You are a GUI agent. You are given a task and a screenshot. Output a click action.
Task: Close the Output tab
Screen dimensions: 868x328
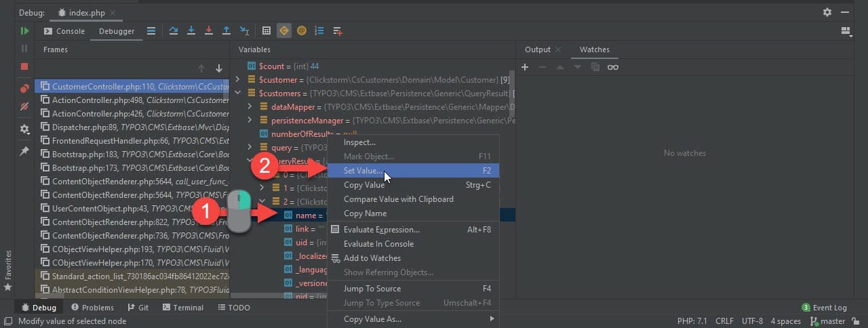tap(558, 49)
